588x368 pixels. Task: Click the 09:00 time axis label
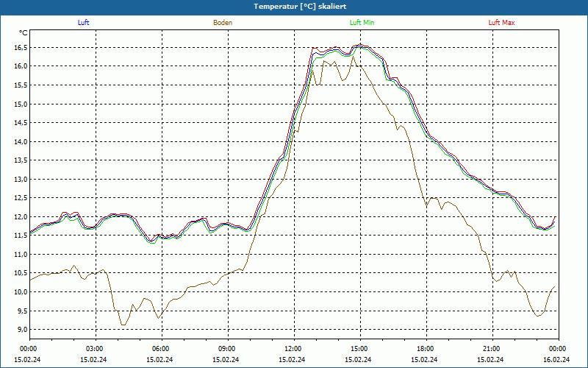pos(228,349)
